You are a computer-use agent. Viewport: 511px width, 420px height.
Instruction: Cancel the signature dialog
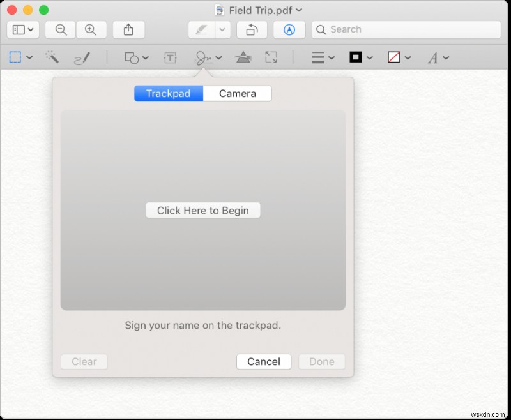click(x=264, y=361)
